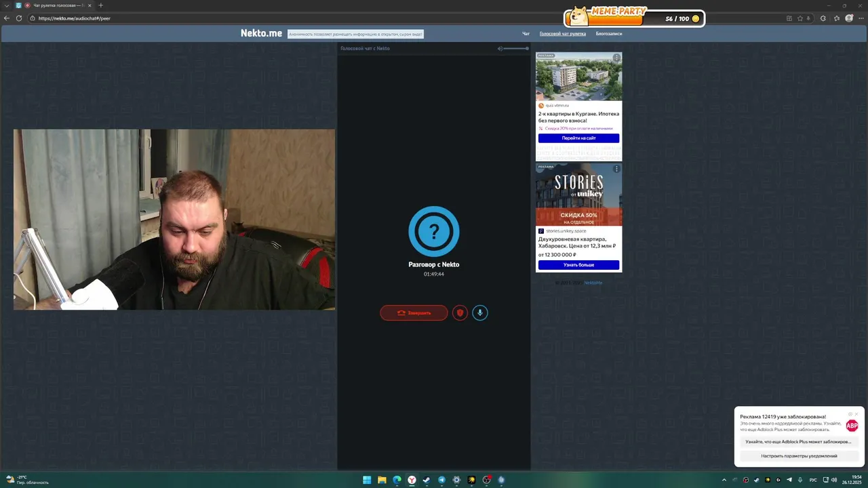Open File Explorer from the taskbar

coord(382,480)
